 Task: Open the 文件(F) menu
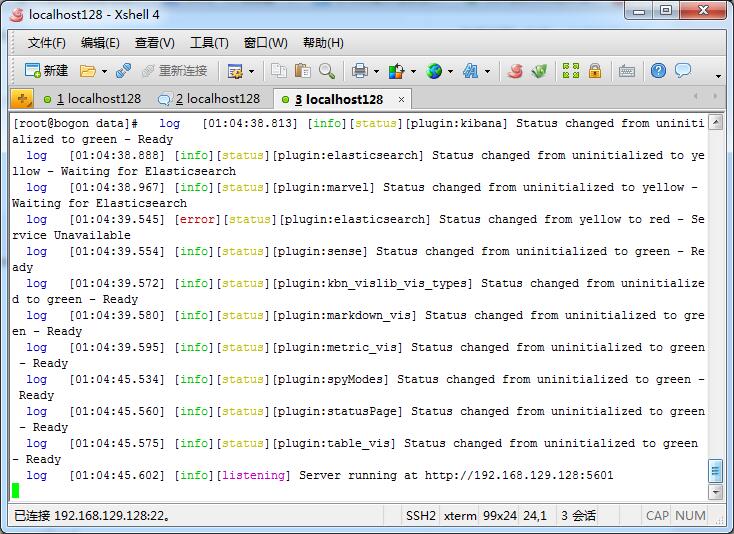[46, 43]
